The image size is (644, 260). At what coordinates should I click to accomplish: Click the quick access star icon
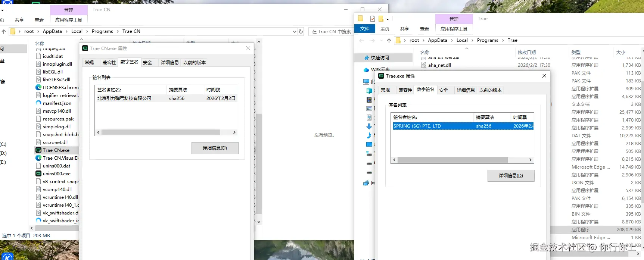367,58
